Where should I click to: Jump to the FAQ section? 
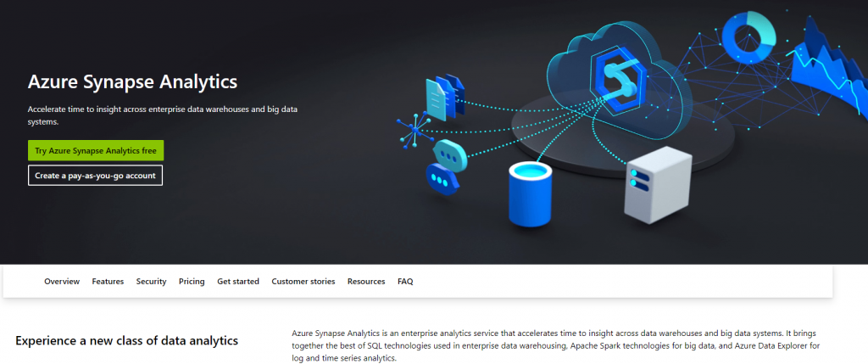405,282
